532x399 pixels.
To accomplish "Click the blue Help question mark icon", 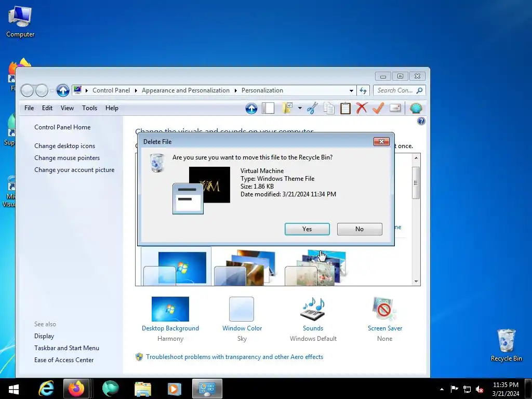I will (x=421, y=121).
